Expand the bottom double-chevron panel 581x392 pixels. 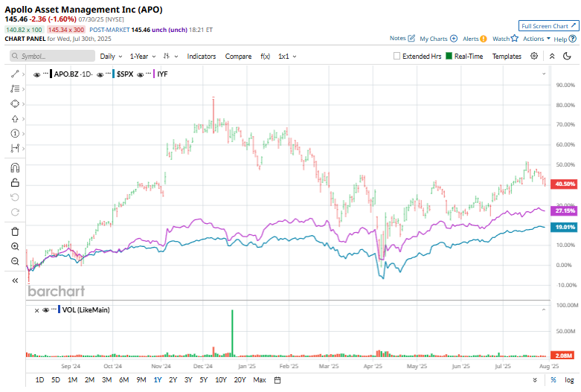535,380
